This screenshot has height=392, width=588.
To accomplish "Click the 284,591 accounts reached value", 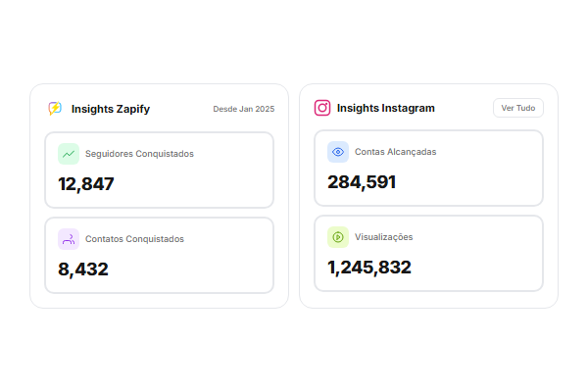I will click(362, 181).
